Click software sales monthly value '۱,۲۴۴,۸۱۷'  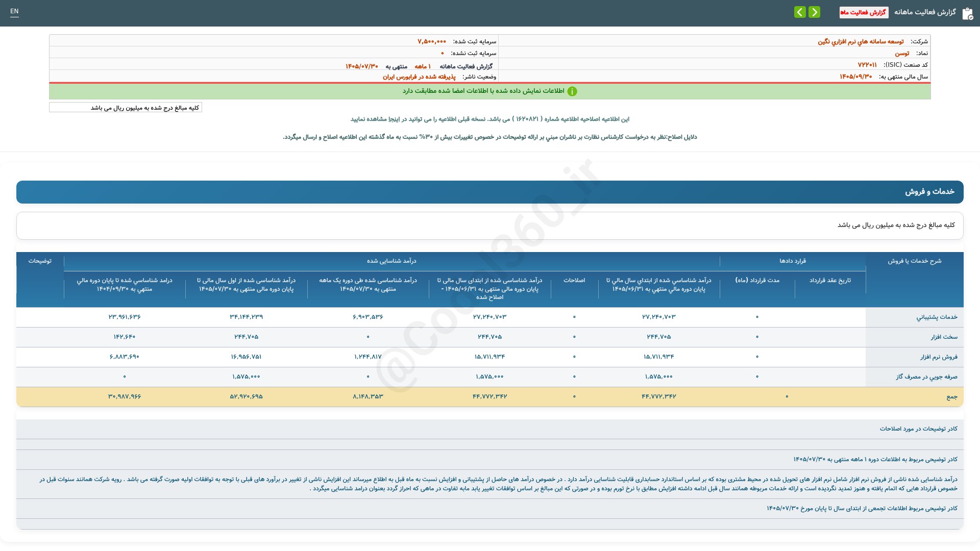[x=368, y=357]
